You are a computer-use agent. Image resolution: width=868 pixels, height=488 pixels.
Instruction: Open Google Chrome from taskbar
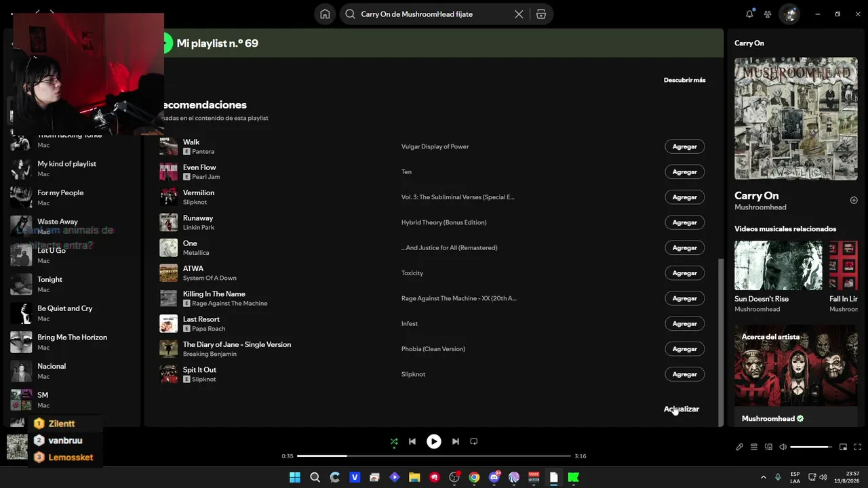pos(474,477)
